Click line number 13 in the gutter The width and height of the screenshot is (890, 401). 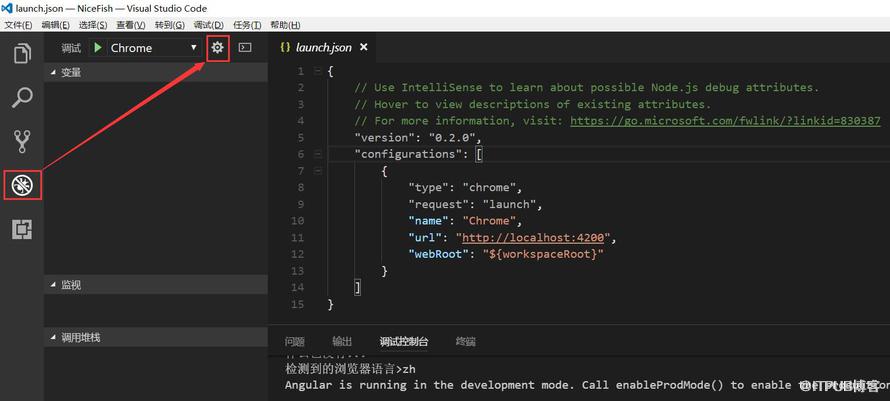tap(298, 271)
